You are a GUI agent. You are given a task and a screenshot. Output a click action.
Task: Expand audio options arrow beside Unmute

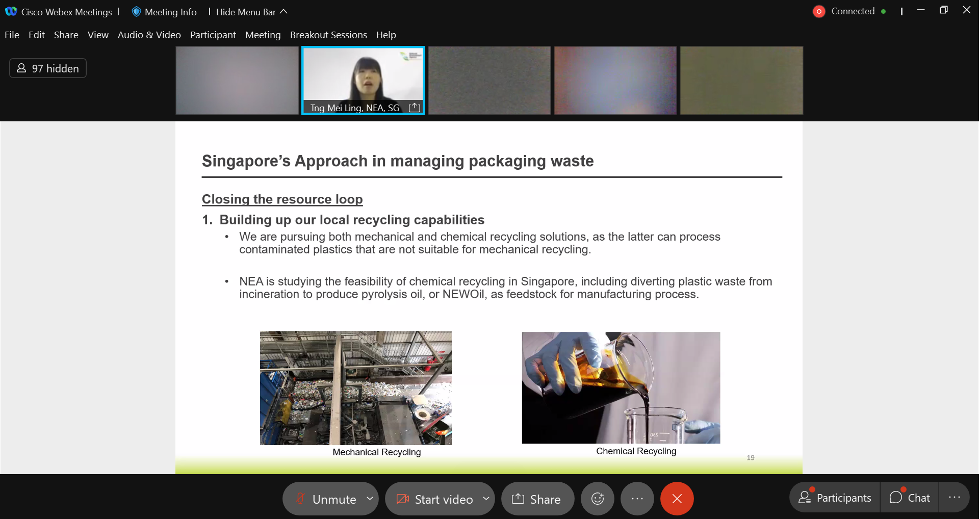pos(370,499)
